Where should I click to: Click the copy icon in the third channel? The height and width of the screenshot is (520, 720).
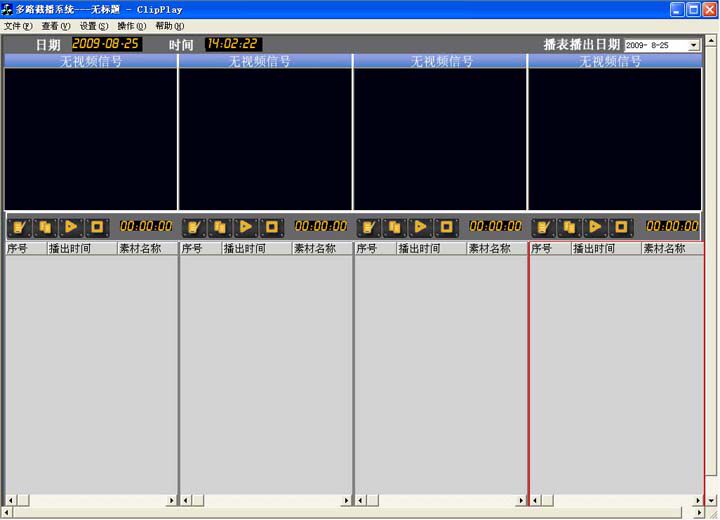point(394,227)
